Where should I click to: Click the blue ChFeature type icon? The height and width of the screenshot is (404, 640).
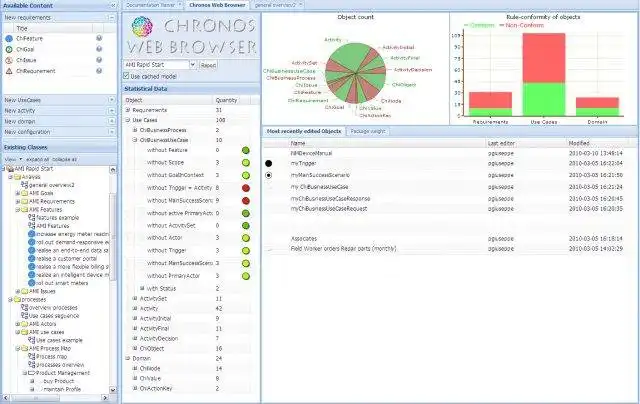pos(9,38)
